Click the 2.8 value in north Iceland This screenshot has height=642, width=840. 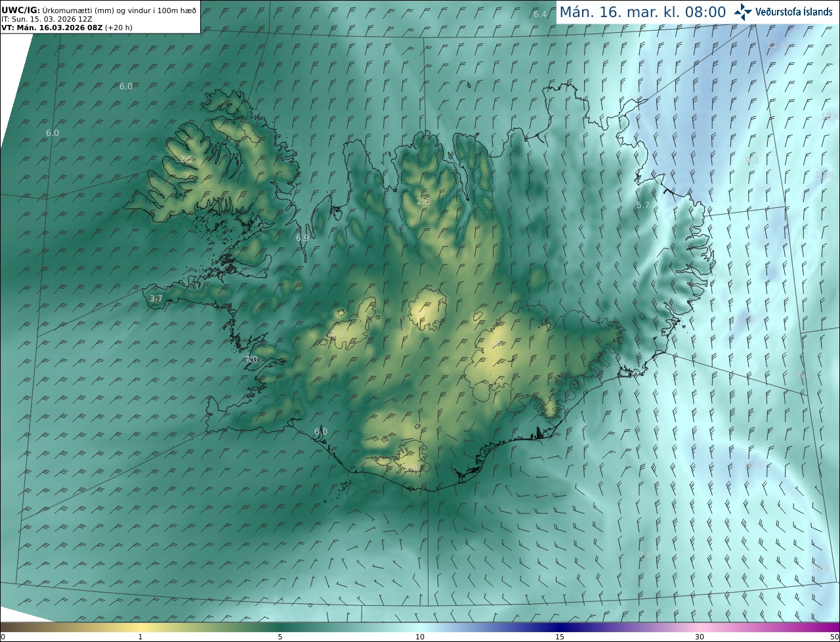click(423, 201)
